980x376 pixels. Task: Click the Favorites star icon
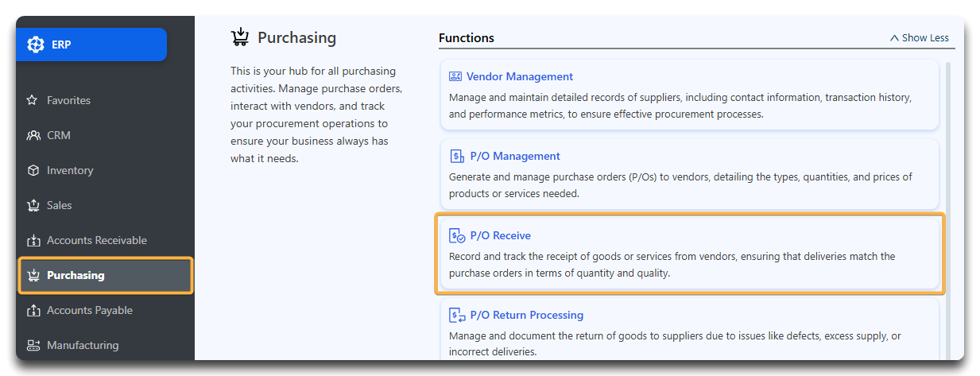[33, 100]
